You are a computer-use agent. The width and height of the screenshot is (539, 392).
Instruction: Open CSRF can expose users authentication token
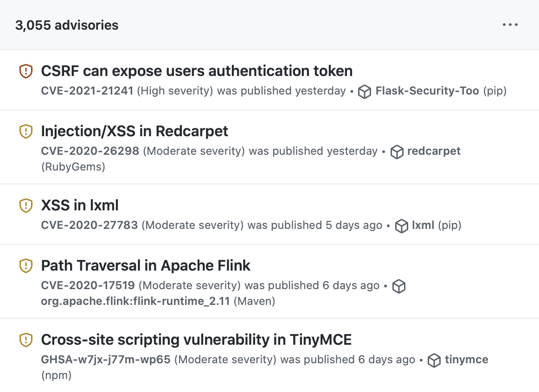197,71
